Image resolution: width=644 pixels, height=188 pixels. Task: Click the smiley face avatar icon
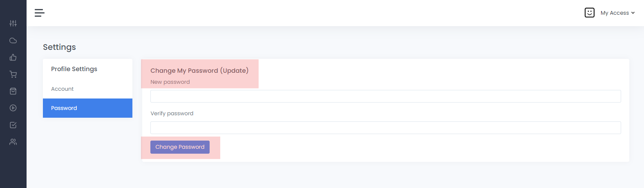(589, 13)
